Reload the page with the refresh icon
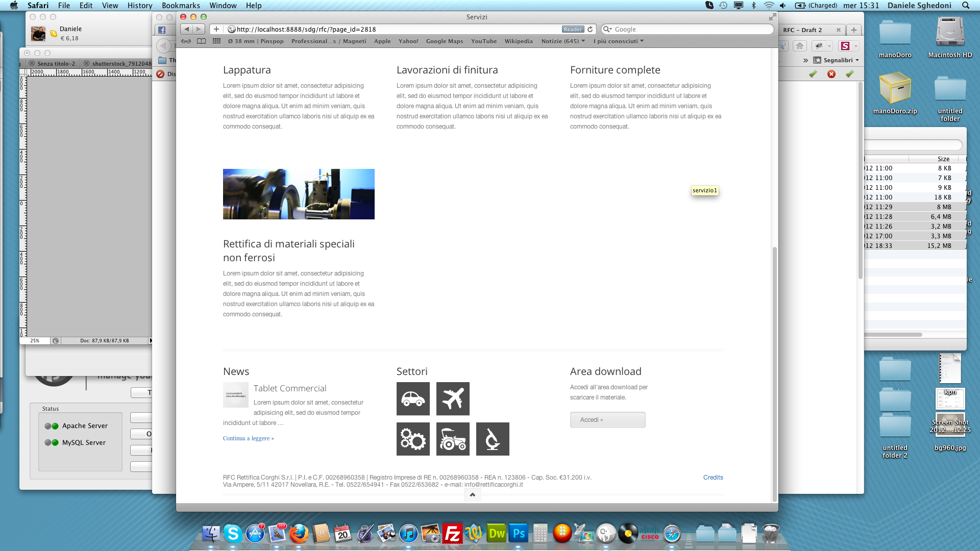Image resolution: width=980 pixels, height=551 pixels. [590, 29]
